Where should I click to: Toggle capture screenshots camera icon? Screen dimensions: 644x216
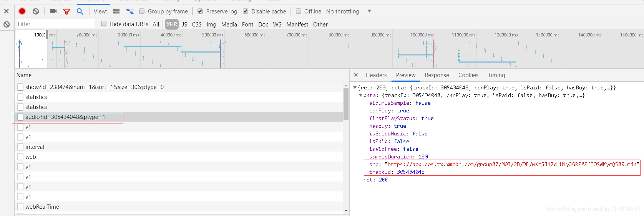click(x=53, y=11)
